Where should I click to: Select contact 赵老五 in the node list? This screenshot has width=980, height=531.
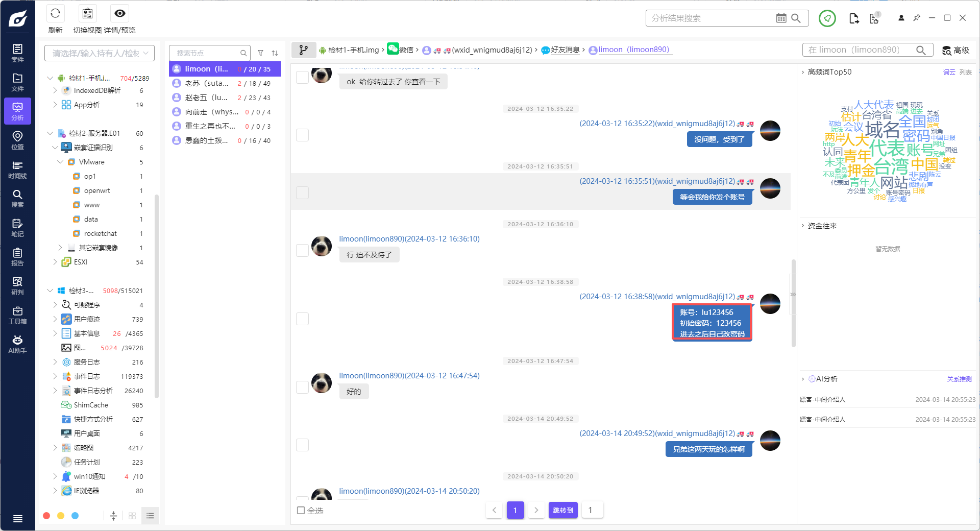pyautogui.click(x=225, y=98)
